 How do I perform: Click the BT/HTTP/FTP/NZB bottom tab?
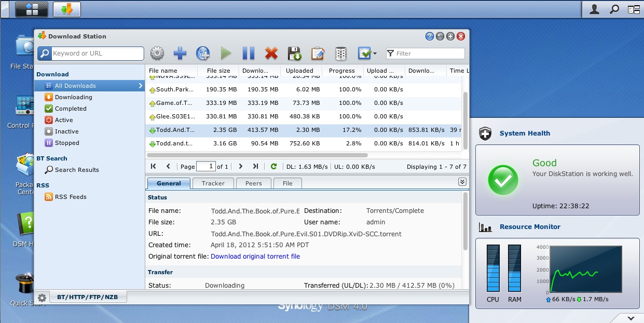pyautogui.click(x=88, y=298)
